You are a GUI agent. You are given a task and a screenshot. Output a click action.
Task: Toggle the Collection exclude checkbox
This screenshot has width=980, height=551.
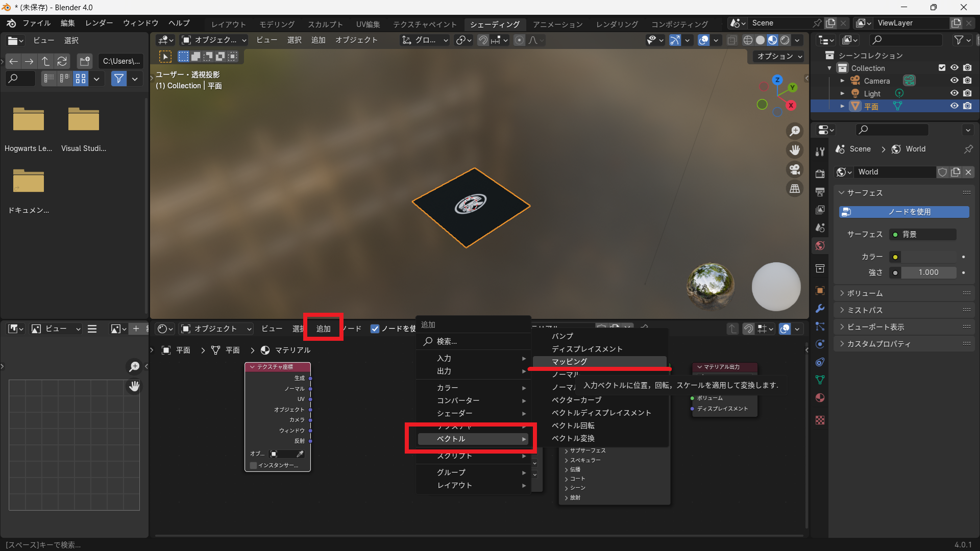tap(942, 68)
